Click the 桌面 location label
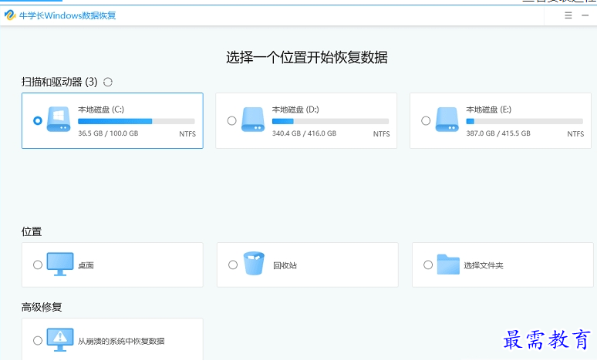The height and width of the screenshot is (364, 597). coord(86,265)
